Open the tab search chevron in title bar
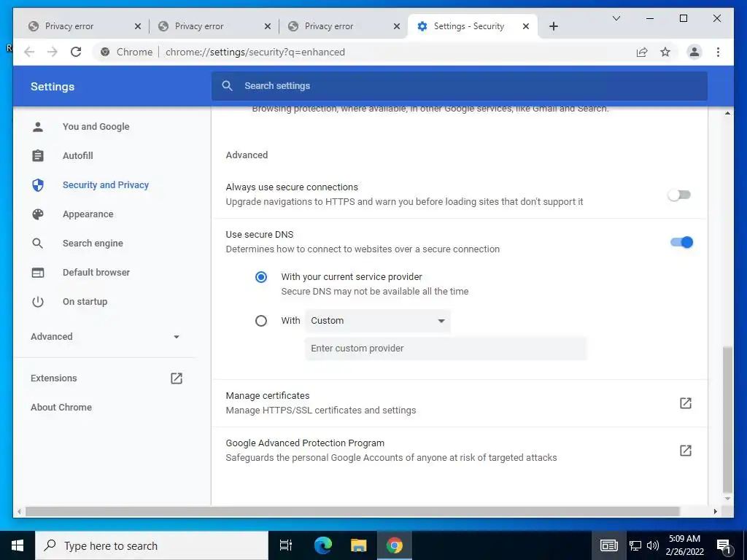Screen dimensions: 747x560 pos(616,18)
